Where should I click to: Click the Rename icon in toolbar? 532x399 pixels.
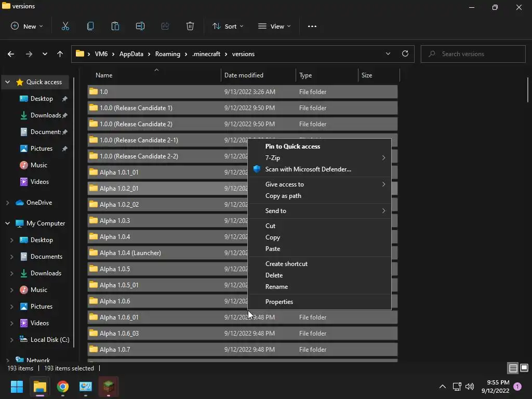140,26
